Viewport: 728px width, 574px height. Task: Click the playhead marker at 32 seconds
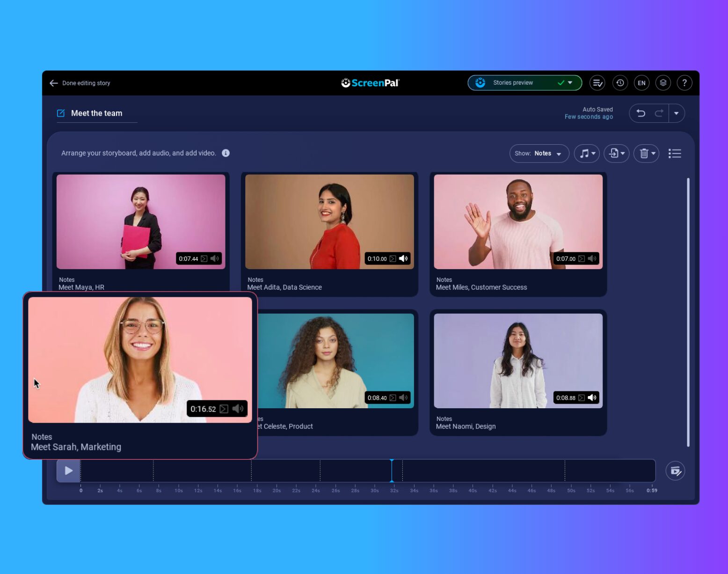pyautogui.click(x=393, y=471)
